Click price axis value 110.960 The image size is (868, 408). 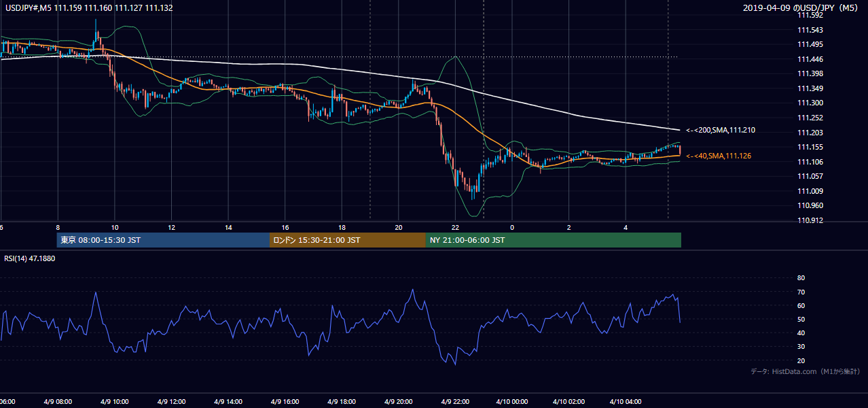point(810,205)
